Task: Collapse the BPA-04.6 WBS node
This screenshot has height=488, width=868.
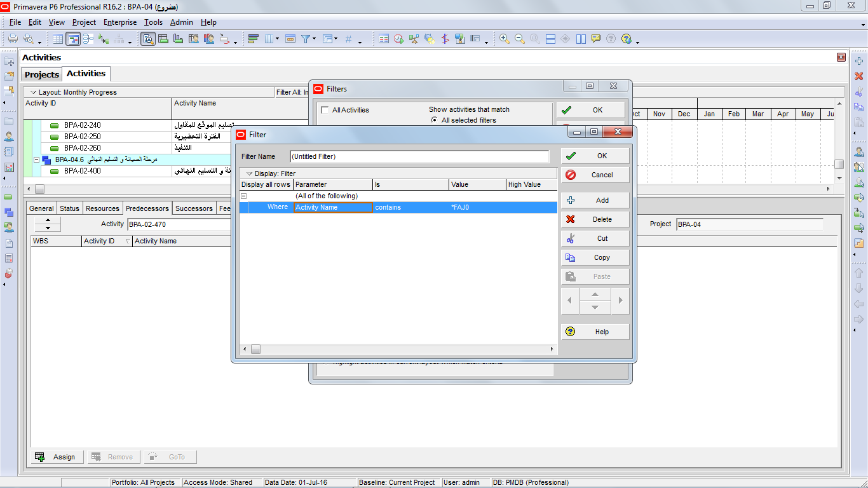Action: click(37, 159)
